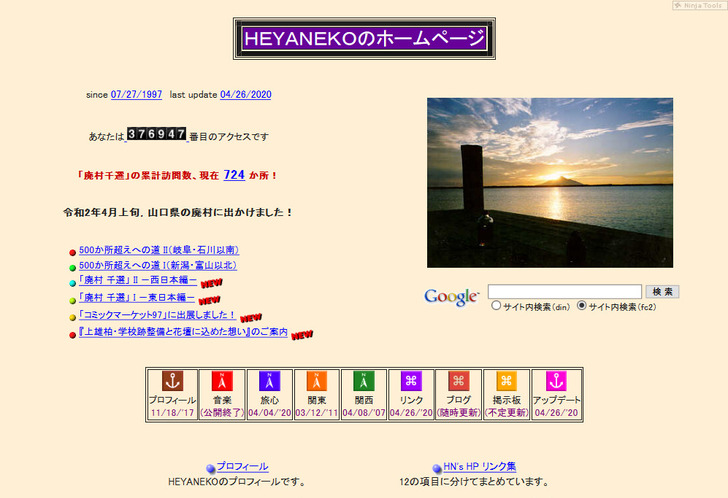Image resolution: width=728 pixels, height=498 pixels.
Task: Click the 724 village count link
Action: (234, 175)
